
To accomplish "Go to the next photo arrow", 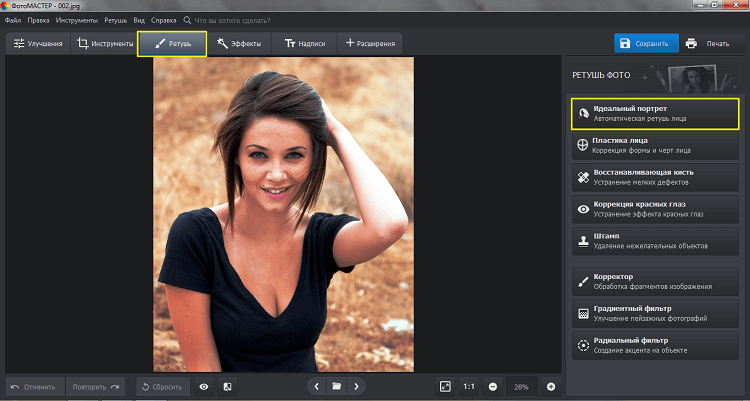I will tap(356, 386).
